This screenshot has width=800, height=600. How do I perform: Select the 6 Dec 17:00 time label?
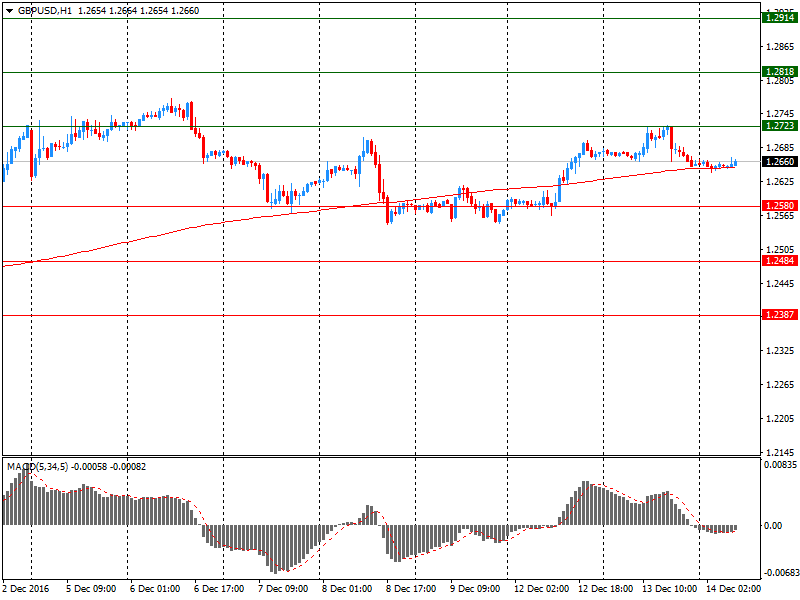[x=219, y=589]
